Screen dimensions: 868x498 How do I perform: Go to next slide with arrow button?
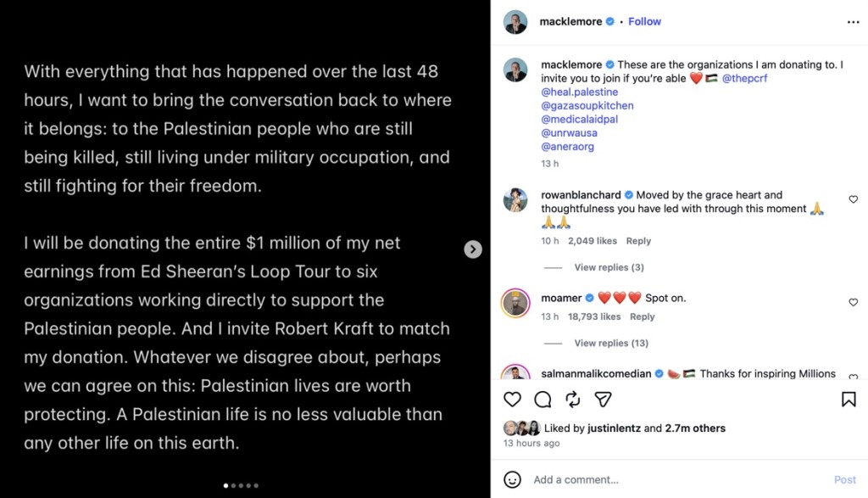(x=473, y=249)
